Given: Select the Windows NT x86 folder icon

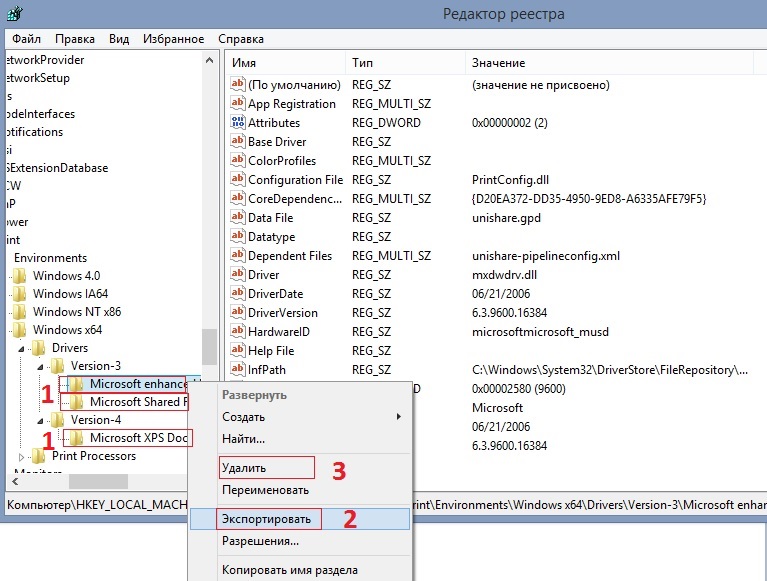Looking at the screenshot, I should tap(20, 312).
